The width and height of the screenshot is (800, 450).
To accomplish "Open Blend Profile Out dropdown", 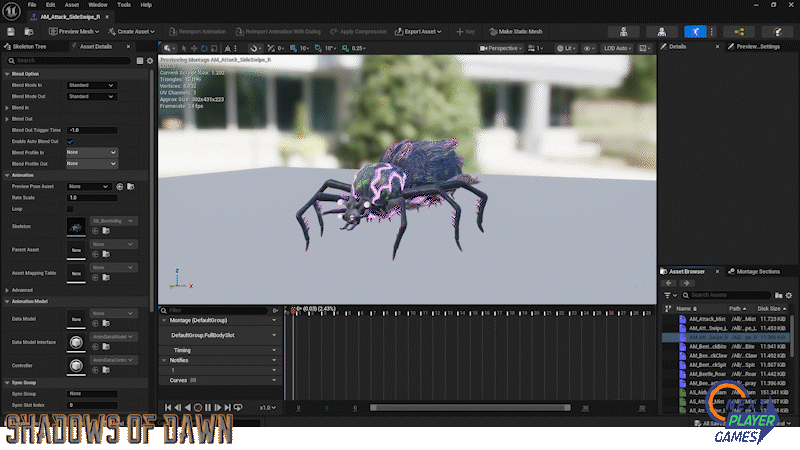I will click(91, 164).
